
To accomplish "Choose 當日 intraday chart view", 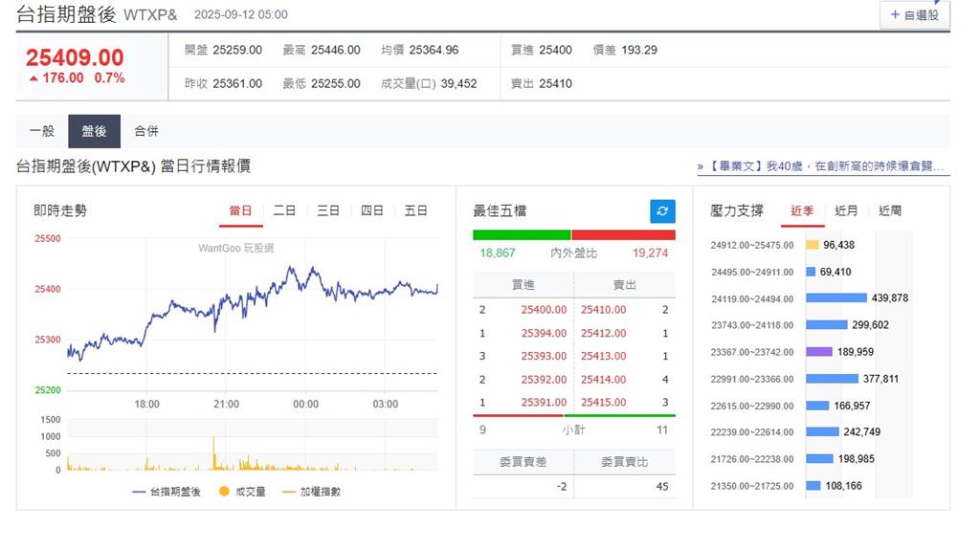I will (x=240, y=211).
